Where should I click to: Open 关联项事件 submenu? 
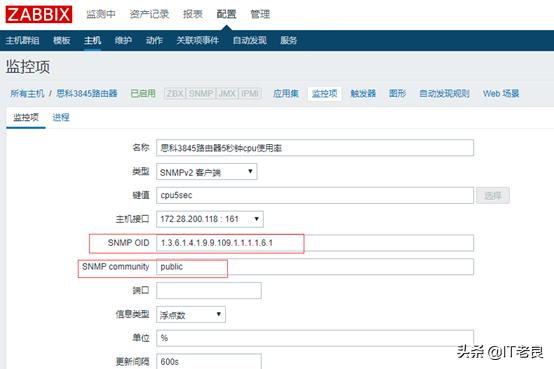pyautogui.click(x=198, y=40)
